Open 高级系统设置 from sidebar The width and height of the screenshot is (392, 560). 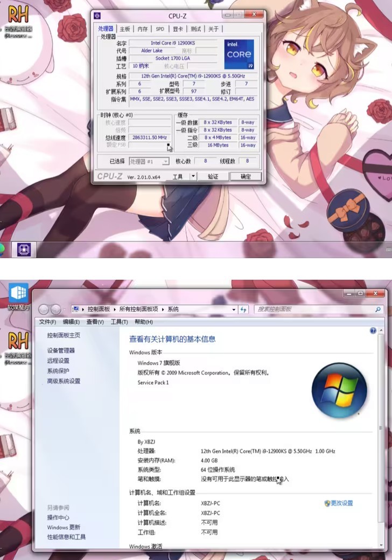64,381
